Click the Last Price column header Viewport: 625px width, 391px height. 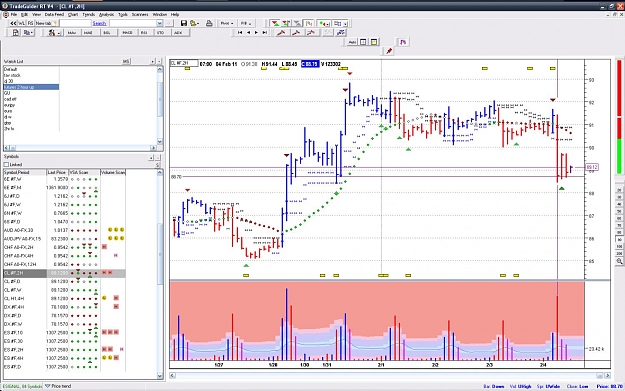(57, 172)
